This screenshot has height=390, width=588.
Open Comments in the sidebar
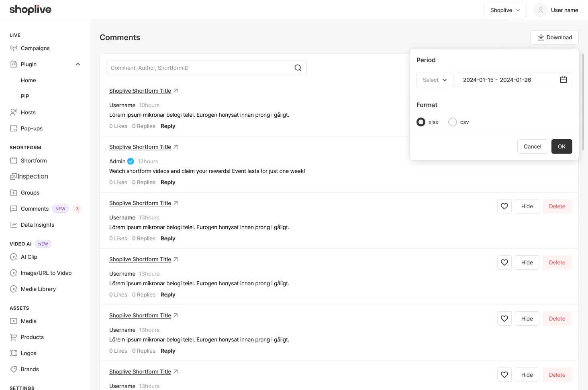[x=35, y=209]
